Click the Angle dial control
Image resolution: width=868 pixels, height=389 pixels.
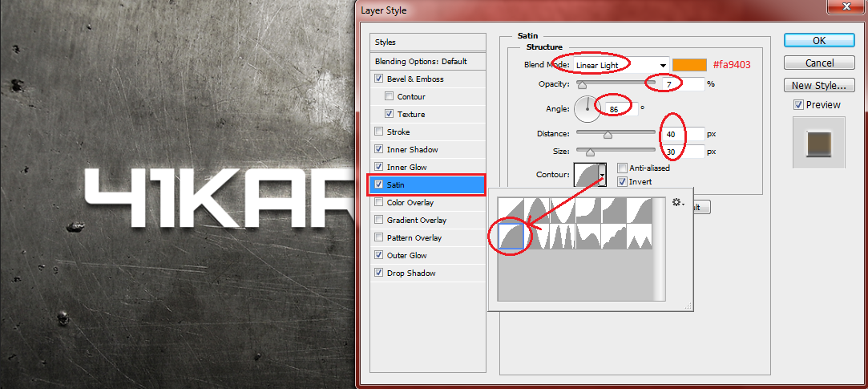[587, 108]
